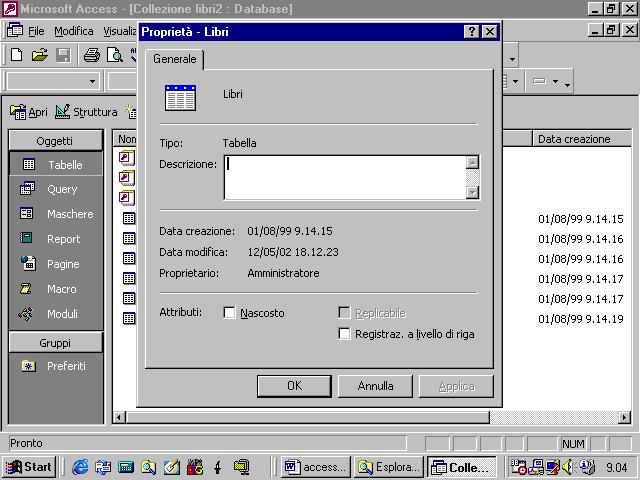The width and height of the screenshot is (640, 480).
Task: Click the first create-table shortcut icon
Action: pyautogui.click(x=127, y=158)
